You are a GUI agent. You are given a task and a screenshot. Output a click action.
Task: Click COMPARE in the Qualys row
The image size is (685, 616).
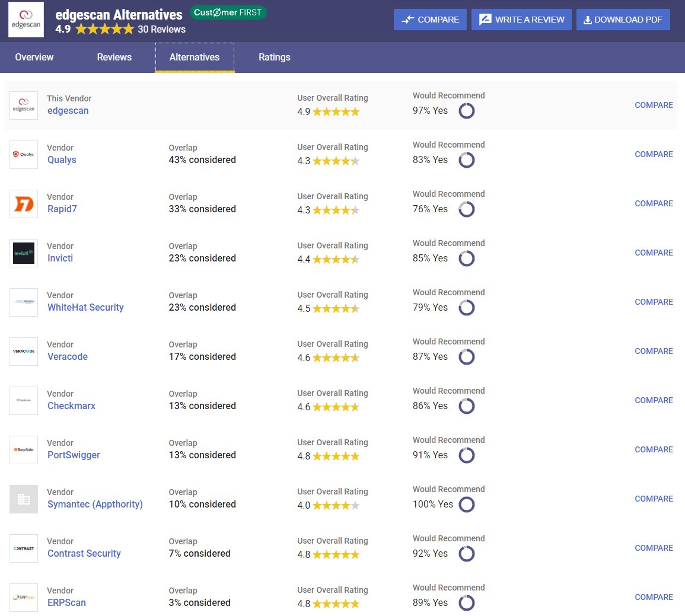654,155
